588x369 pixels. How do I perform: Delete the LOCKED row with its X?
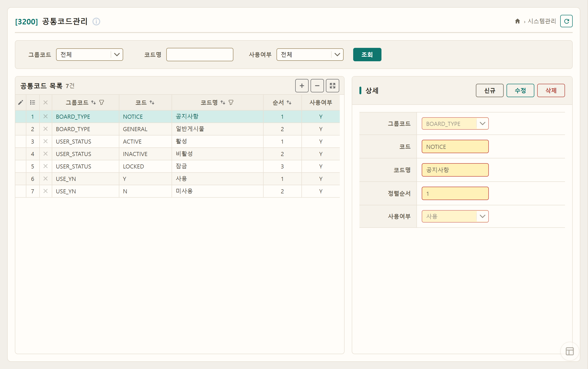pyautogui.click(x=46, y=166)
